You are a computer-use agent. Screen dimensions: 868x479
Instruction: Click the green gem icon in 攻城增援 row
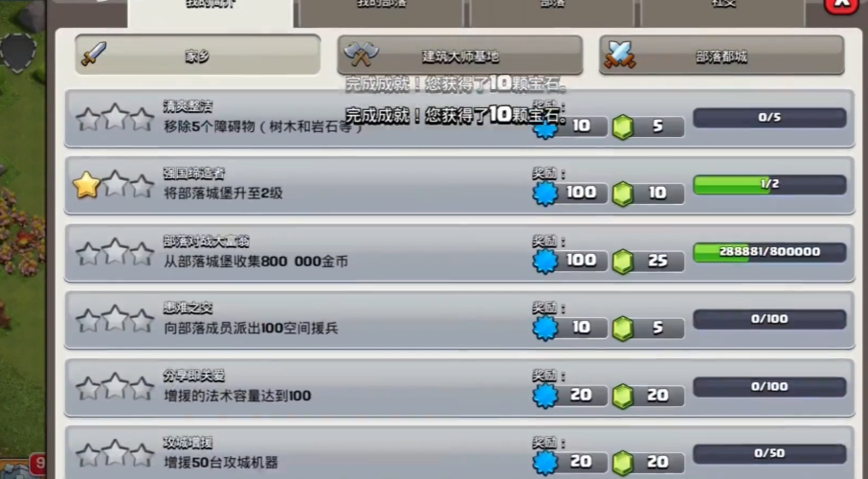[623, 463]
